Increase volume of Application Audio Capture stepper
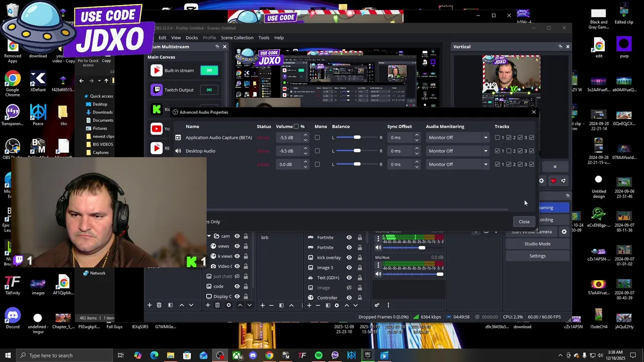The height and width of the screenshot is (362, 644). tap(305, 135)
